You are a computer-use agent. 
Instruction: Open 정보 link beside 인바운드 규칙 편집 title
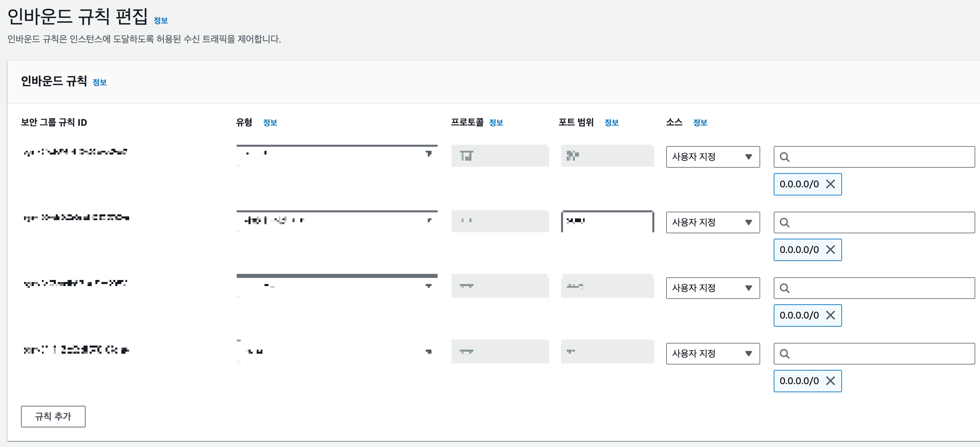(161, 21)
